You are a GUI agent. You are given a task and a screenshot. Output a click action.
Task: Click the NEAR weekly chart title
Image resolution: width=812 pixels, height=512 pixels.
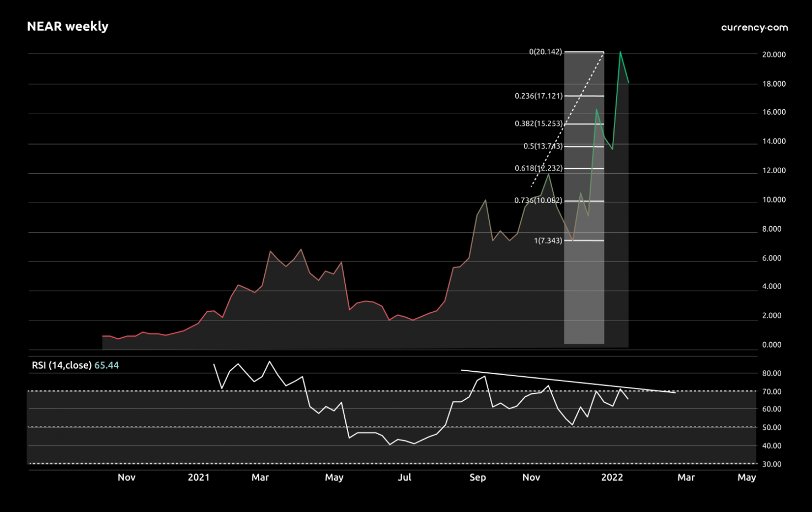67,26
